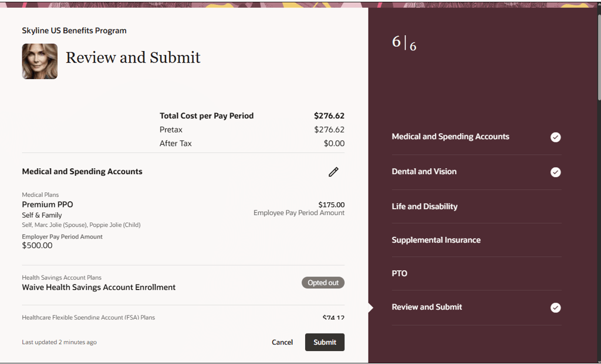Navigate to Life and Disability step
Viewport: 601px width, 364px height.
pos(424,206)
